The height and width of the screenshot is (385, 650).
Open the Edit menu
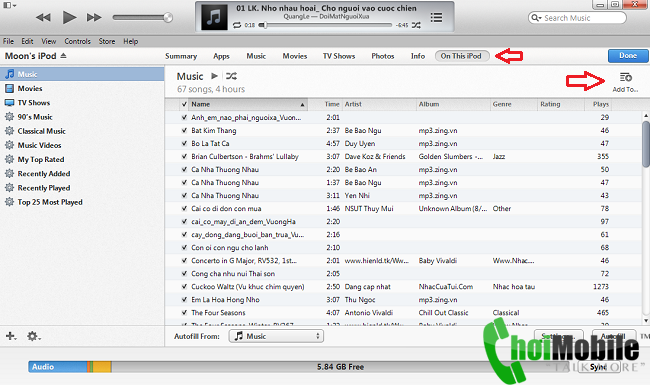point(27,41)
